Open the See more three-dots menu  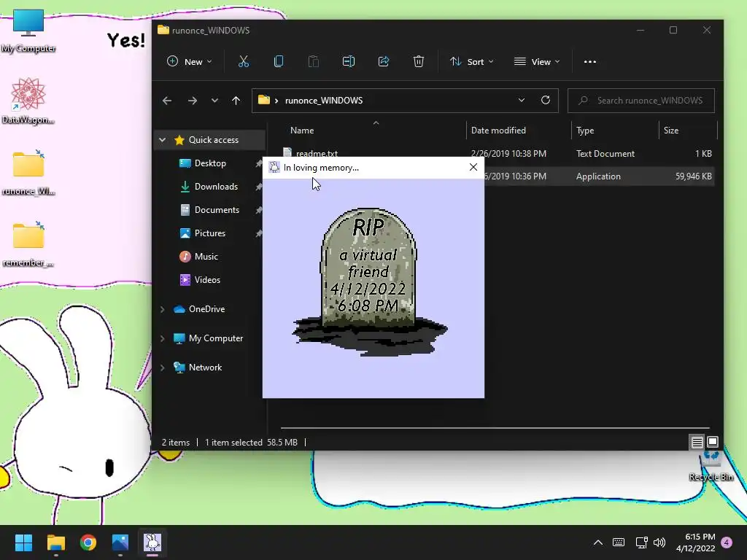click(589, 61)
